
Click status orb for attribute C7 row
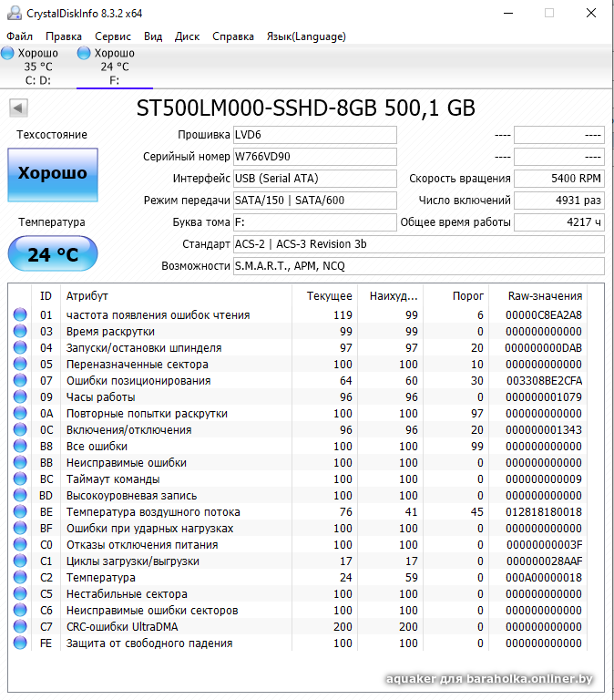20,626
